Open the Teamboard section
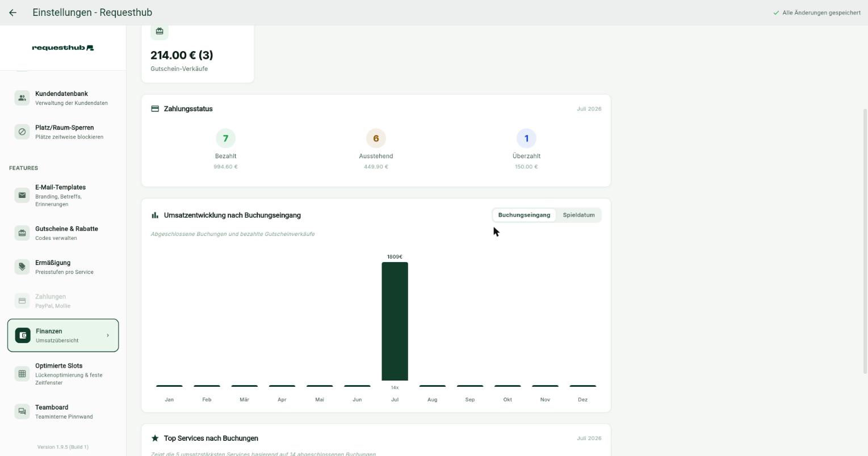The width and height of the screenshot is (868, 456). point(63,411)
